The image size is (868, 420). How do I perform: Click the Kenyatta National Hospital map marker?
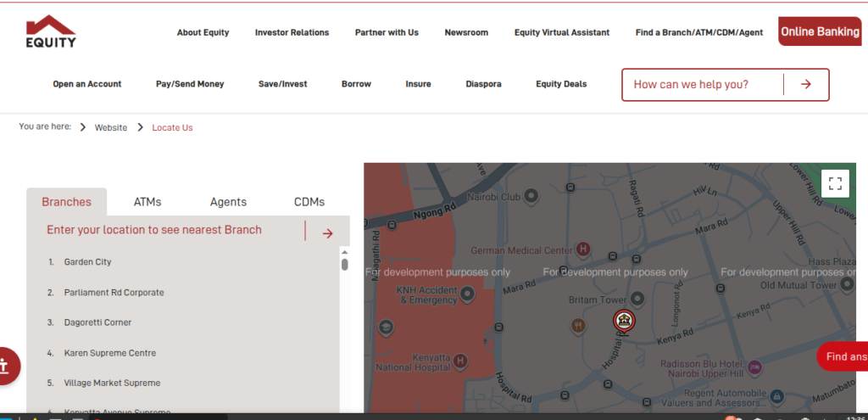(460, 361)
